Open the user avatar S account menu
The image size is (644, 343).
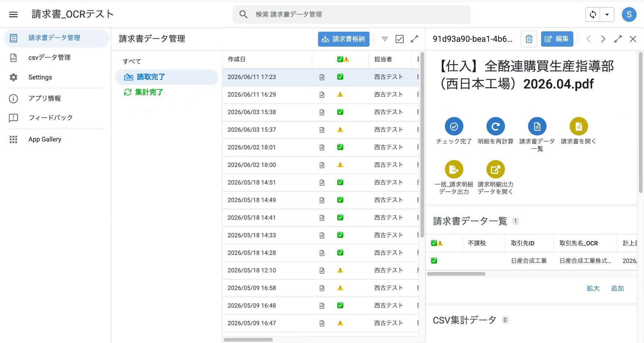(x=629, y=14)
